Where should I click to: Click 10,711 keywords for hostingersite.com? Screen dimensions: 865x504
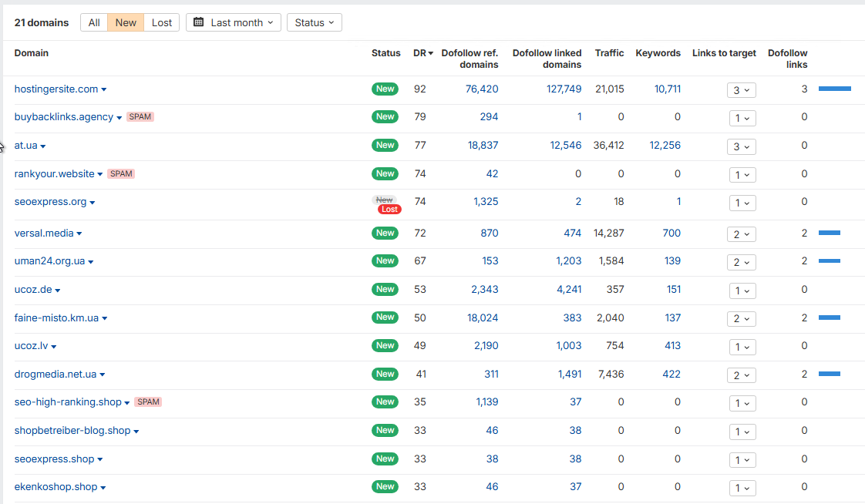point(668,89)
